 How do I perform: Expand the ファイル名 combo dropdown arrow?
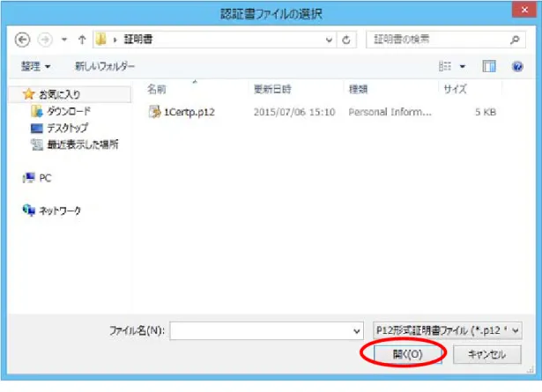click(x=357, y=331)
